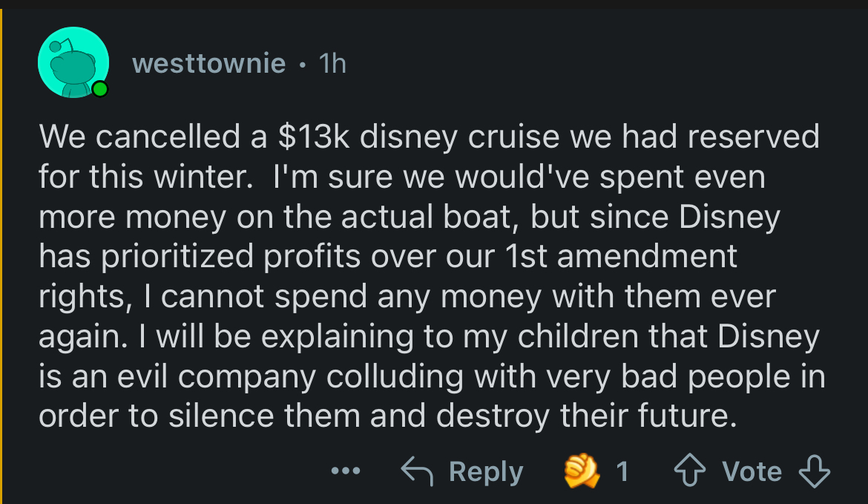
Task: Click the dot separator between username and time
Action: (x=302, y=64)
